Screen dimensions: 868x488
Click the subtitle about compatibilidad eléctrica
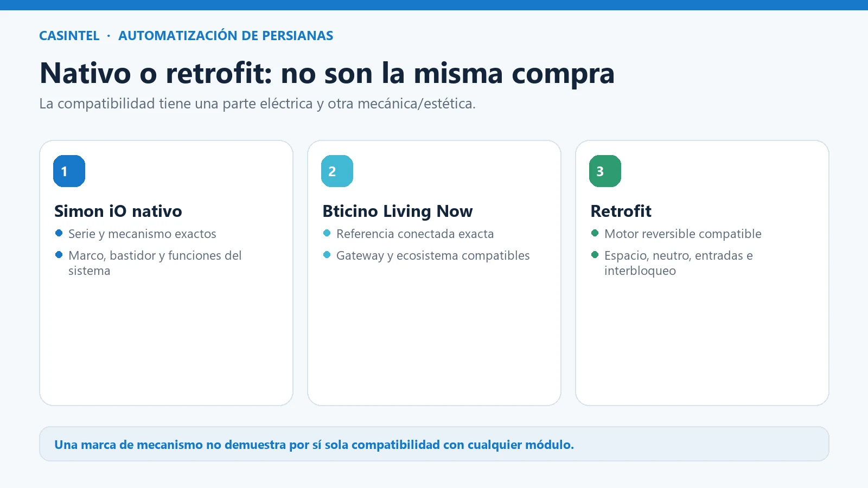[x=257, y=104]
